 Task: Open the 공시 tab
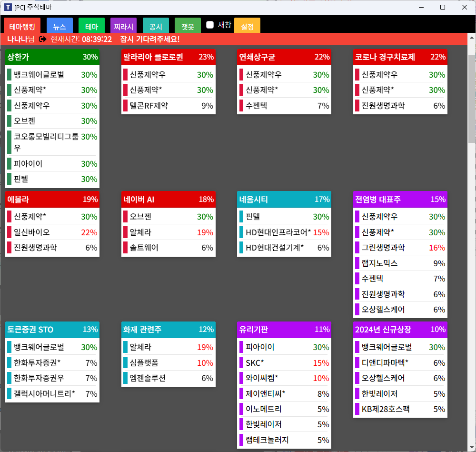[156, 26]
